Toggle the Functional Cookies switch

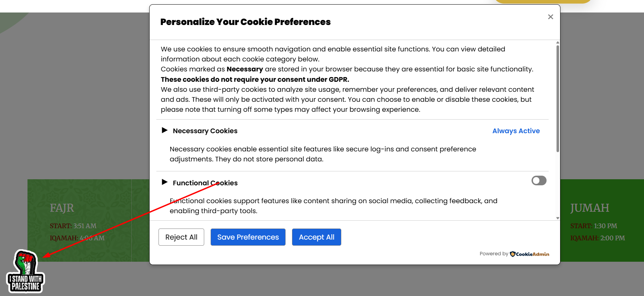(x=539, y=181)
